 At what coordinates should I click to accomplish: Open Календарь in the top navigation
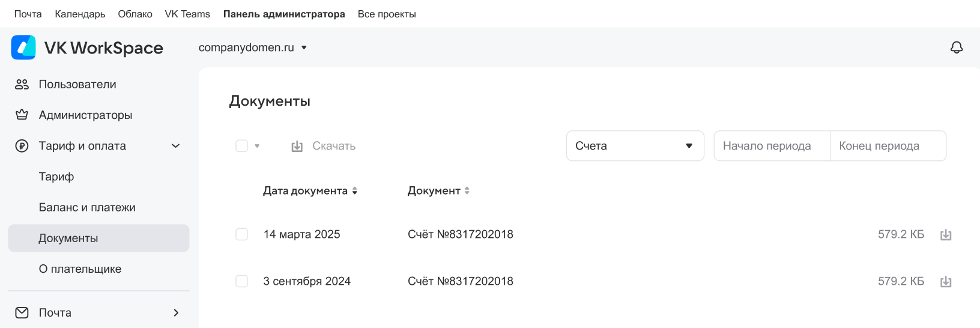tap(80, 14)
